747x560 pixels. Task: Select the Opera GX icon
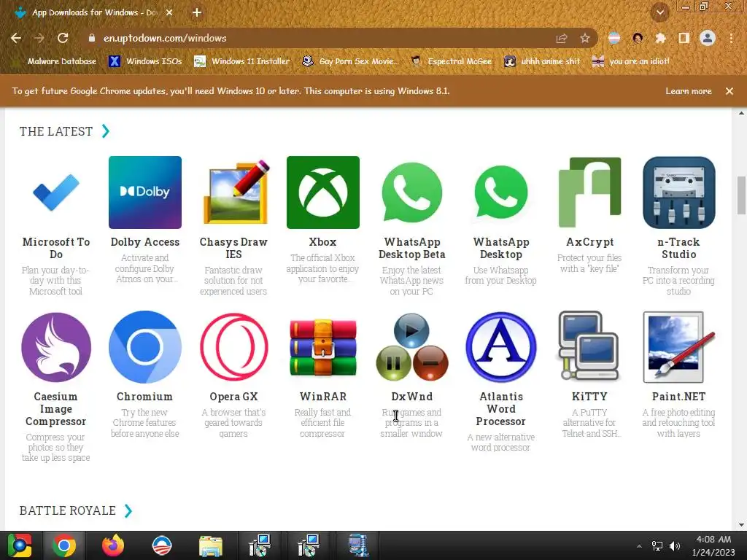pos(234,347)
